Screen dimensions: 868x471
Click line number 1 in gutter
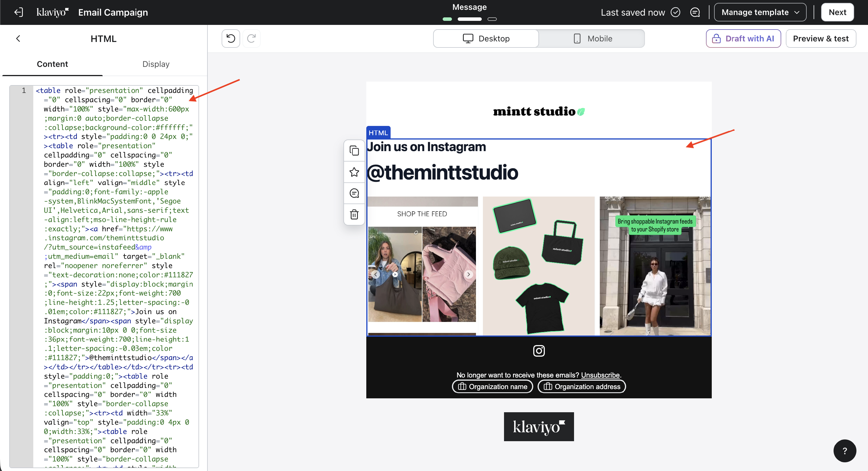tap(24, 90)
